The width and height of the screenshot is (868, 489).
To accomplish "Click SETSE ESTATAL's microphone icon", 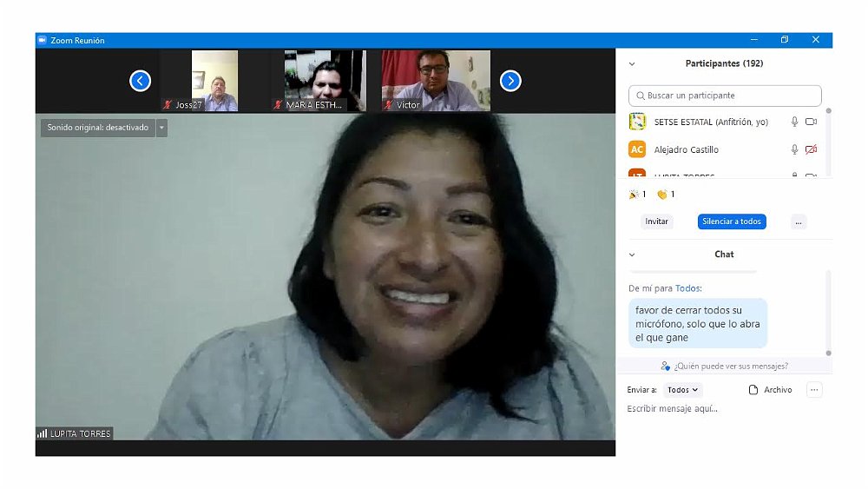I will pyautogui.click(x=794, y=122).
